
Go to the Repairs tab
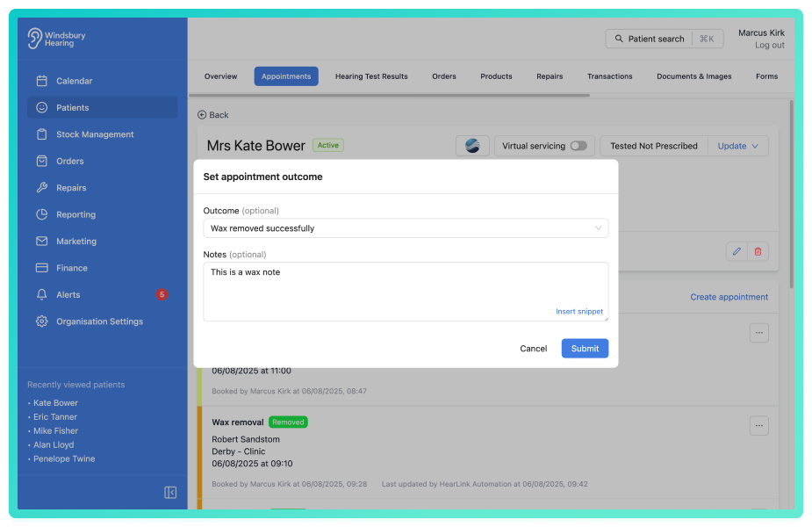(x=550, y=76)
